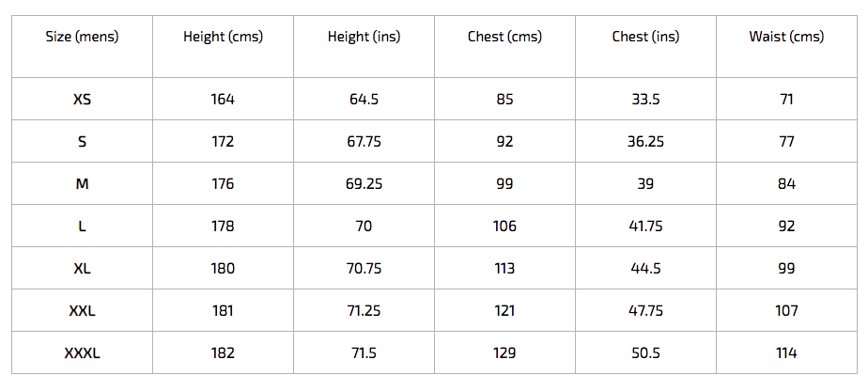
Task: Select the Height (cms) header cell
Action: pos(223,37)
